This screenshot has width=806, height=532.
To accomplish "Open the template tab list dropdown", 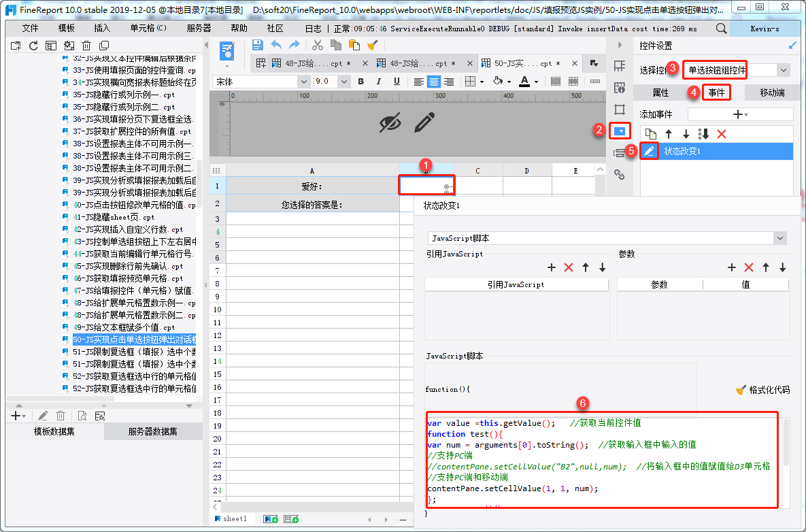I will click(x=594, y=63).
